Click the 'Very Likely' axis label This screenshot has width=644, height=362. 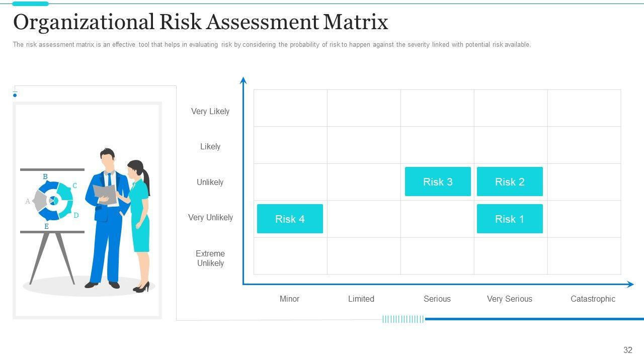pos(210,111)
